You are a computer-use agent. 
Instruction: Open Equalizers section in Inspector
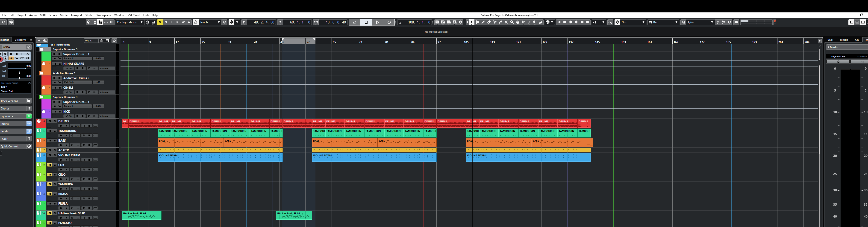tap(16, 116)
